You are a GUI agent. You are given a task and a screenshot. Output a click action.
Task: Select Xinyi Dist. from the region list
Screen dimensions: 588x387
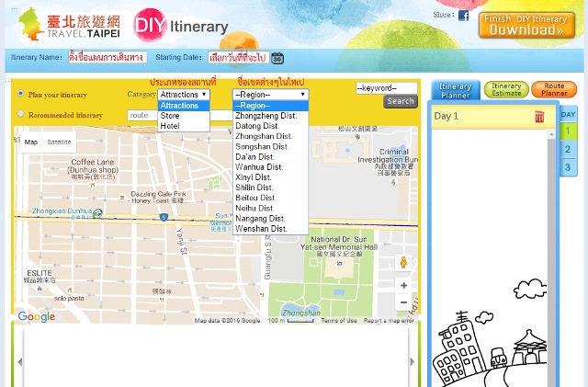coord(270,177)
